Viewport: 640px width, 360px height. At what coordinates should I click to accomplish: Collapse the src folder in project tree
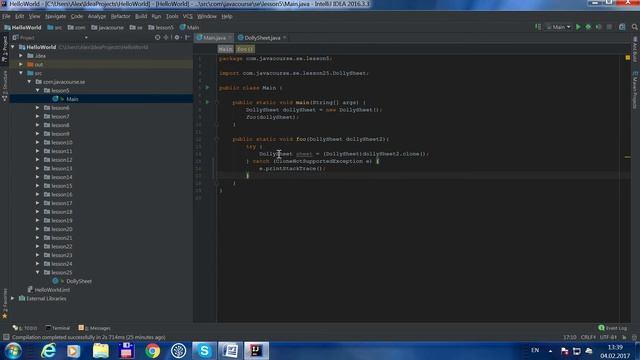coord(21,73)
